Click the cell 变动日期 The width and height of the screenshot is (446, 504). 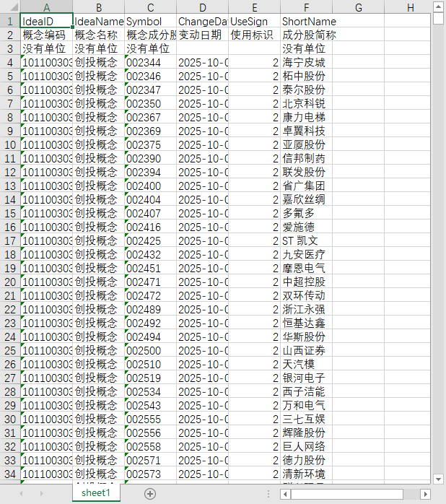click(x=203, y=35)
